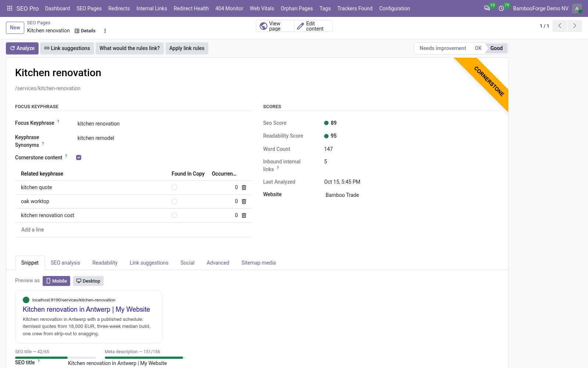Go to previous record arrow
The height and width of the screenshot is (368, 588).
[560, 26]
